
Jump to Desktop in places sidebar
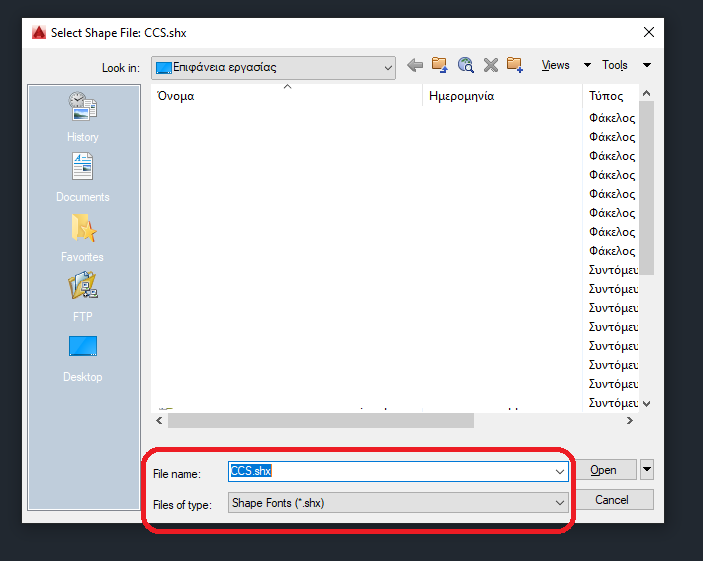tap(82, 359)
